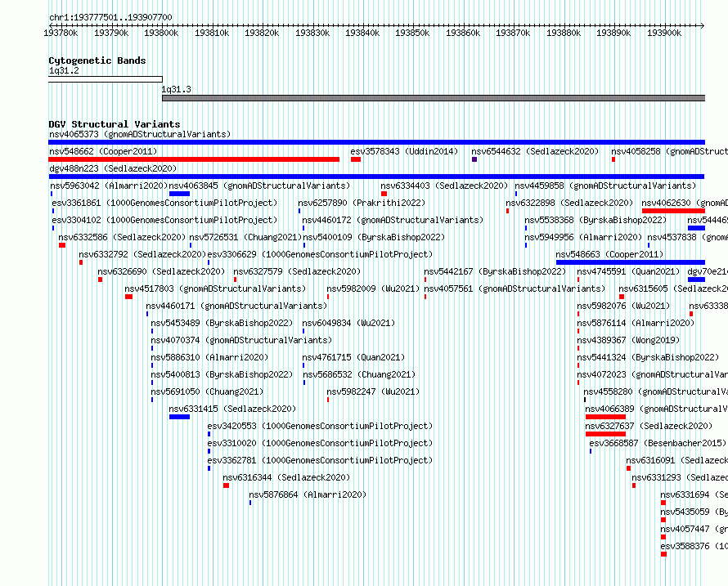
Task: Click the nsv4389367 Wong2019 label
Action: tap(628, 340)
